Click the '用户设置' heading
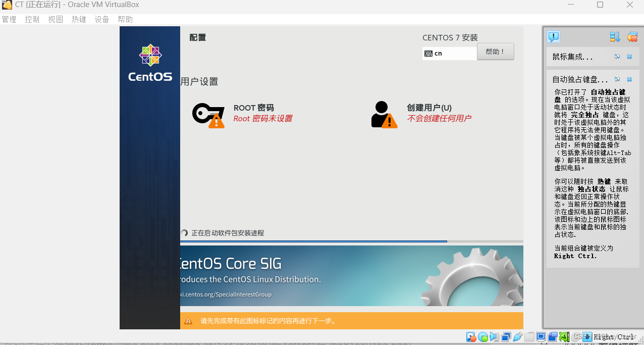This screenshot has height=345, width=644. point(199,82)
